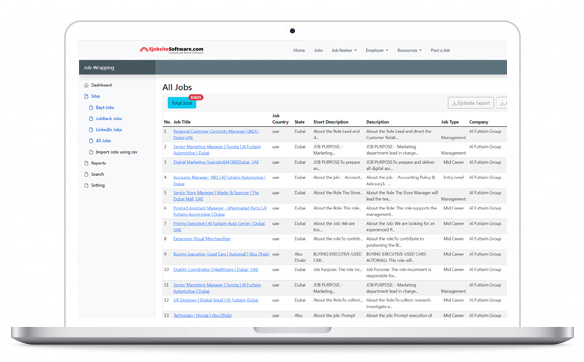Image resolution: width=584 pixels, height=362 pixels.
Task: Click the Short Description column header
Action: coord(331,122)
